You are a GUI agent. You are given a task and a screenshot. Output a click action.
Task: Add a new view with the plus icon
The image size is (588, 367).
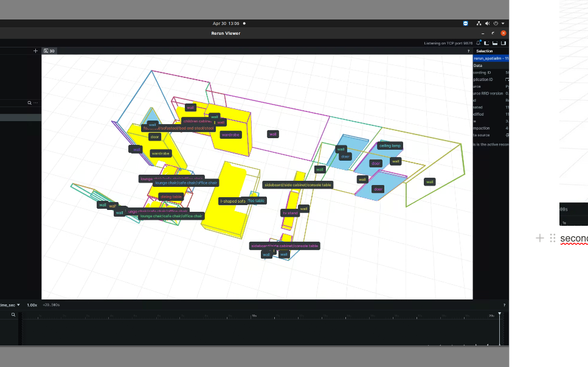click(x=35, y=51)
